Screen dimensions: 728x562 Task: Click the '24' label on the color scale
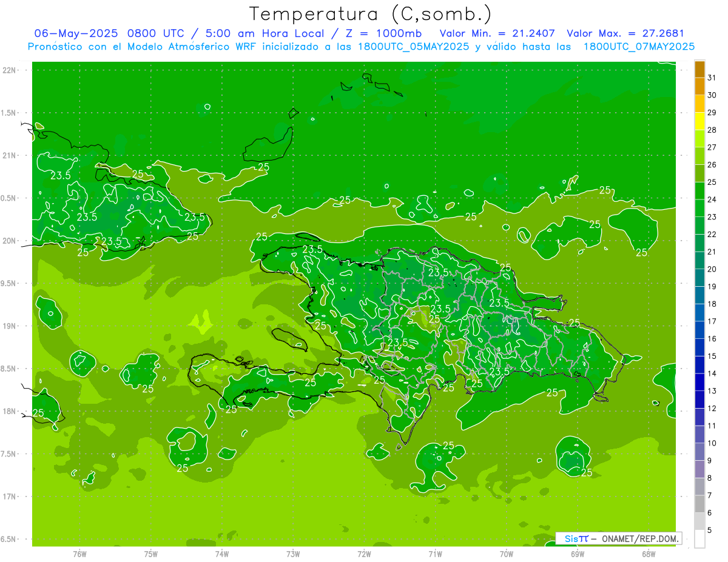pyautogui.click(x=712, y=199)
